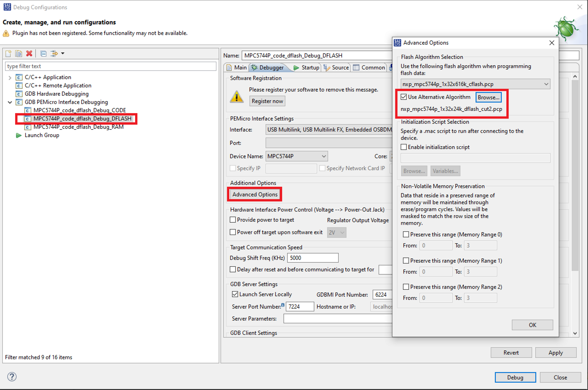Delete selected configuration with red X icon
This screenshot has height=390, width=588.
pyautogui.click(x=29, y=54)
